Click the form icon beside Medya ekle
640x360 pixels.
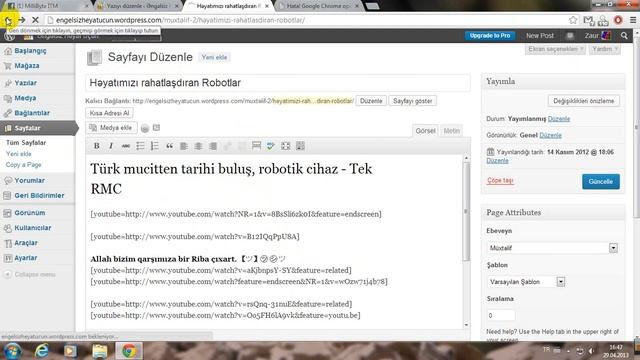[x=156, y=128]
